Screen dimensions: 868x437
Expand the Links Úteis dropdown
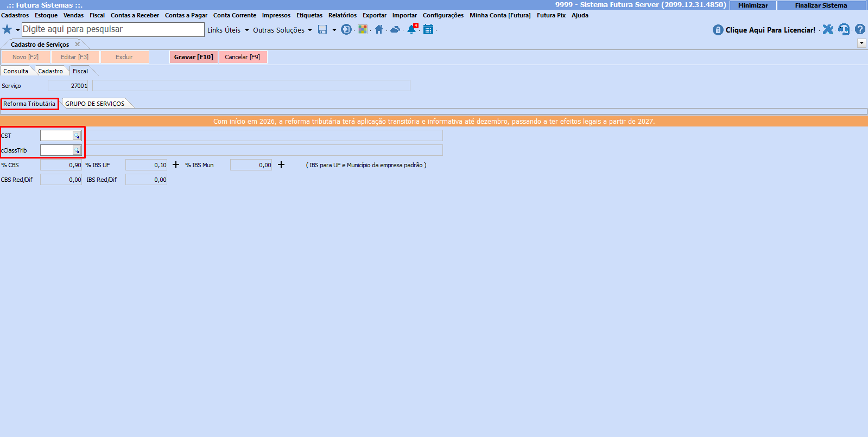point(228,30)
